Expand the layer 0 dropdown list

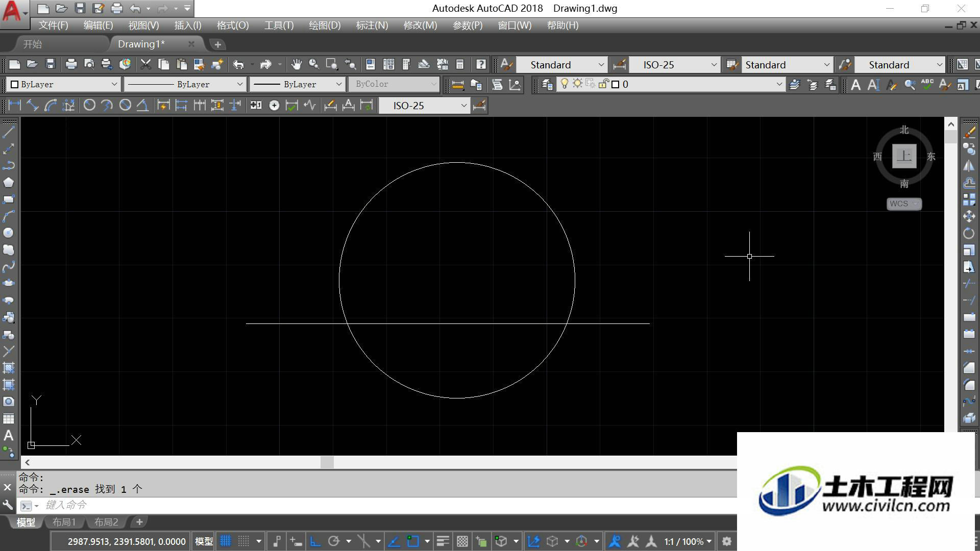point(779,84)
